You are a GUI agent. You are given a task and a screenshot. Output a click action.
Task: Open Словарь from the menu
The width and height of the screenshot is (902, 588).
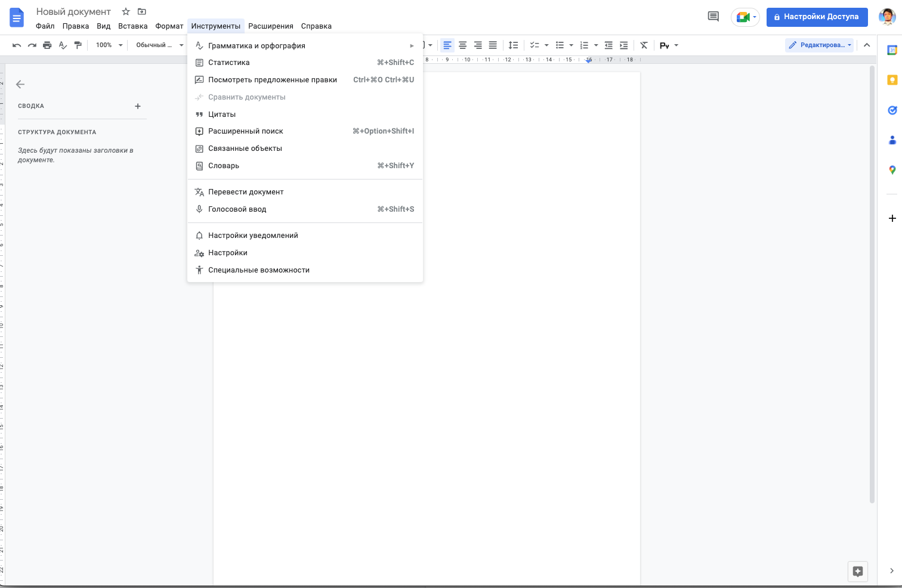(305, 166)
